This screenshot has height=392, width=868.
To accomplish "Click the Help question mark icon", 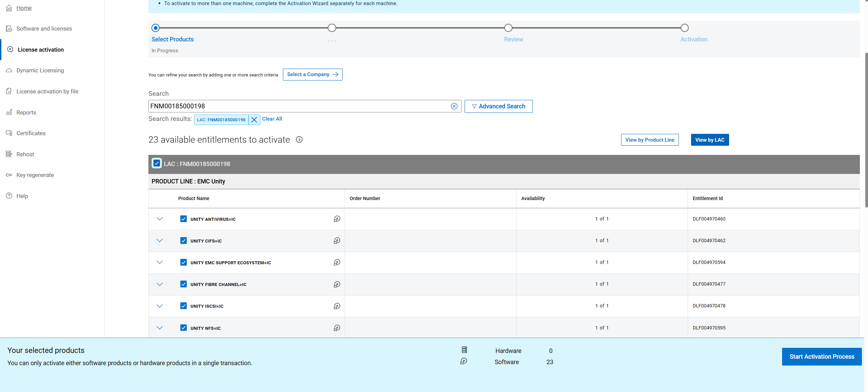I will [9, 196].
